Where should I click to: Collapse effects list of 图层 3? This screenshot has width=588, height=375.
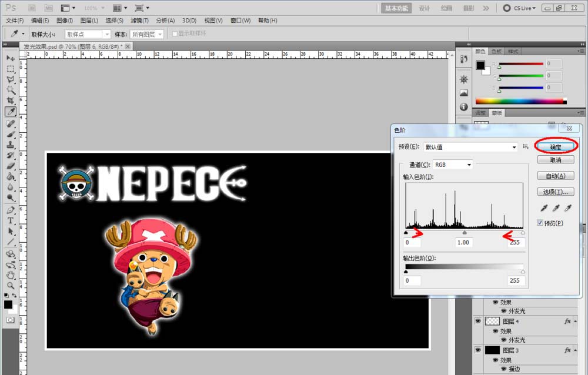tap(575, 350)
